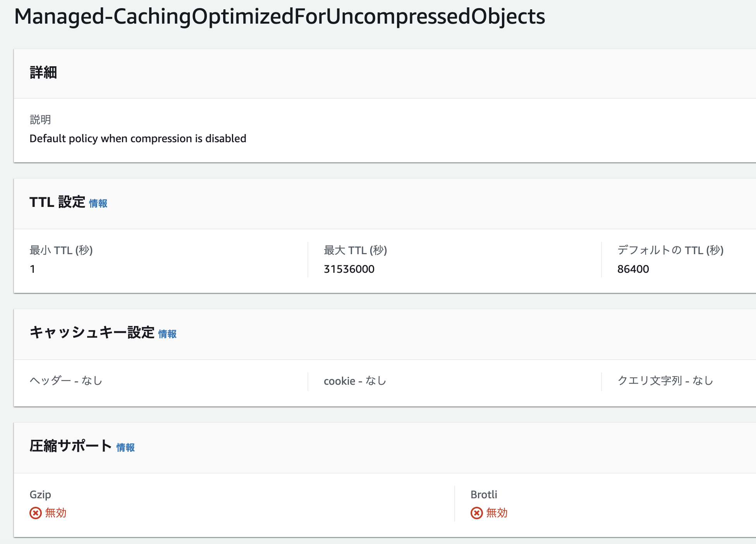Click the 最小 TTL value 1
Viewport: 756px width, 544px height.
pyautogui.click(x=33, y=269)
